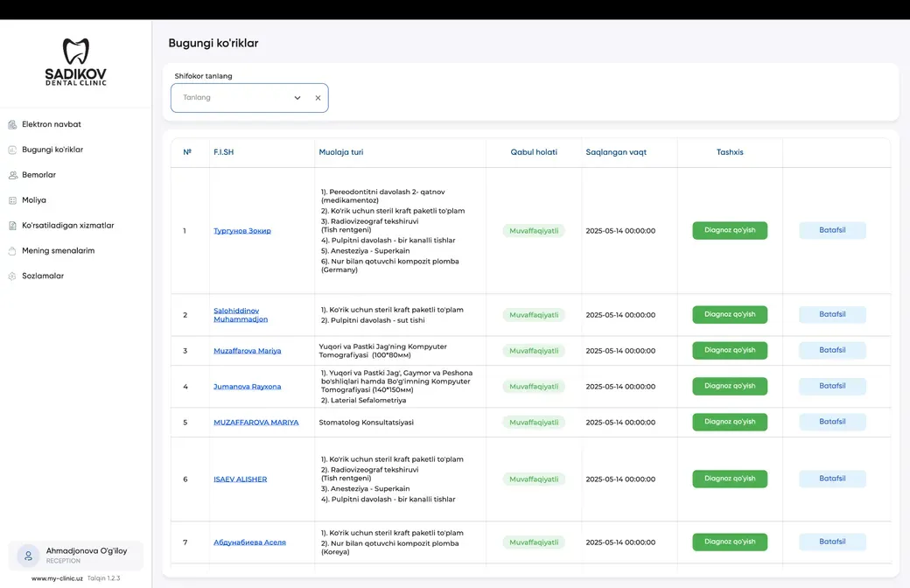Click Batafsil for Jumanova Rayxona
Viewport: 910px width, 588px height.
pyautogui.click(x=832, y=386)
